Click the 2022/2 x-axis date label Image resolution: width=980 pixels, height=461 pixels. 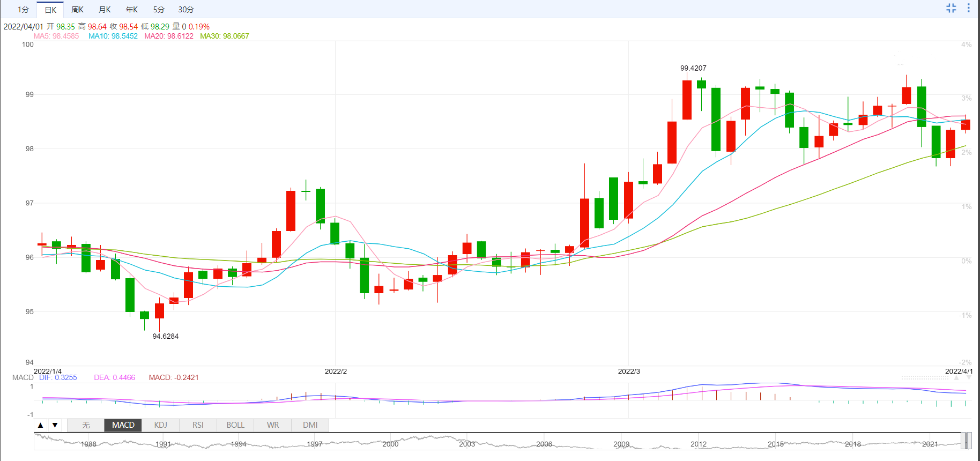click(336, 371)
